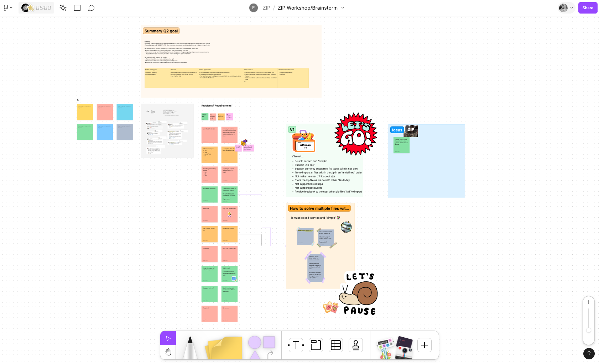Viewport: 599px width, 364px height.
Task: Open the comments tool
Action: pos(91,8)
